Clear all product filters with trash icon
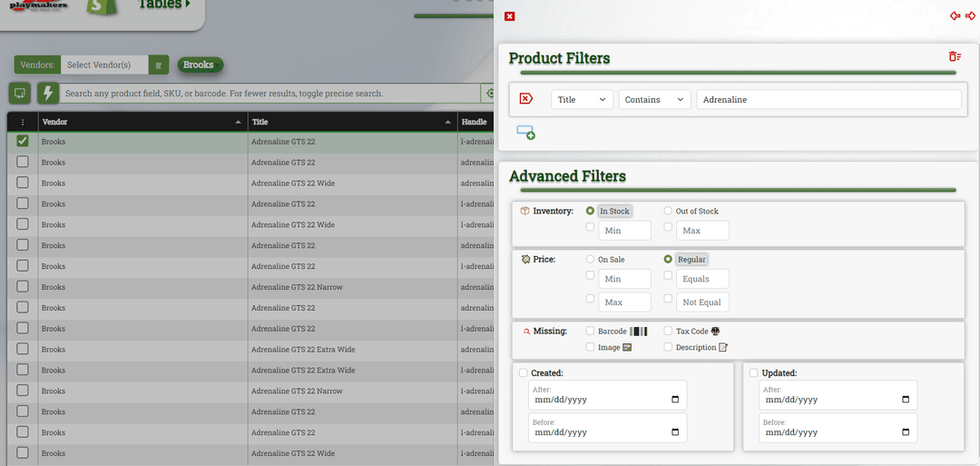 pyautogui.click(x=955, y=56)
